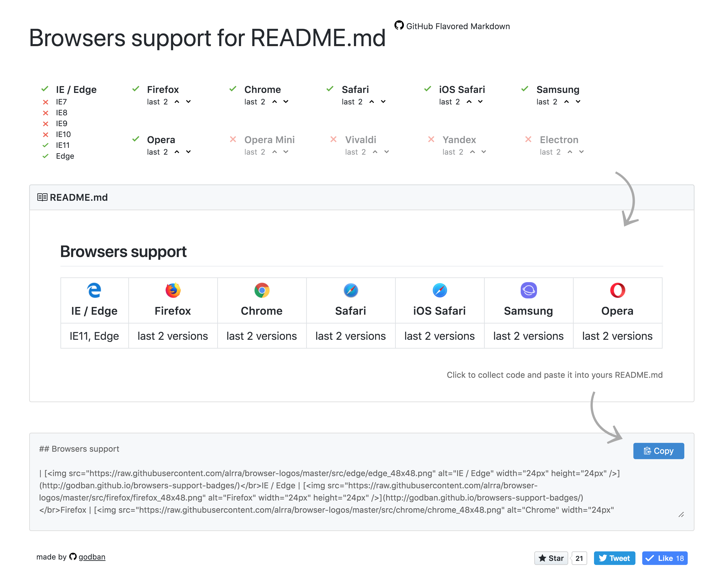Click the Safari logo in the table
The width and height of the screenshot is (723, 588).
351,290
